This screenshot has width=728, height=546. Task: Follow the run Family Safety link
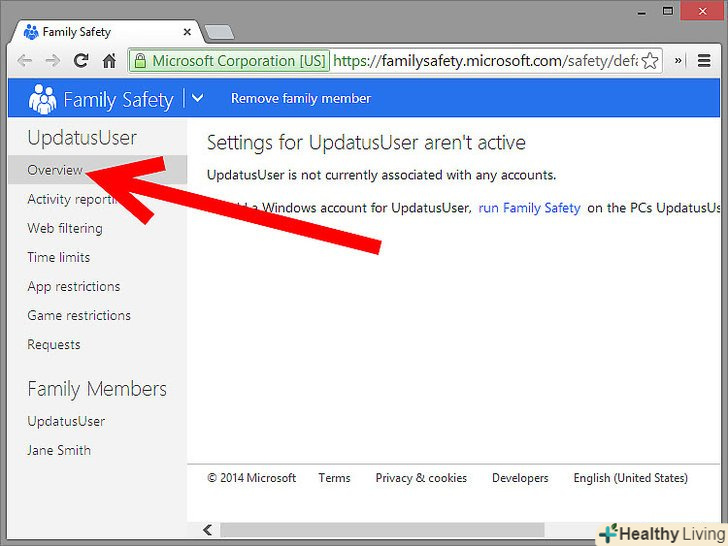[529, 208]
